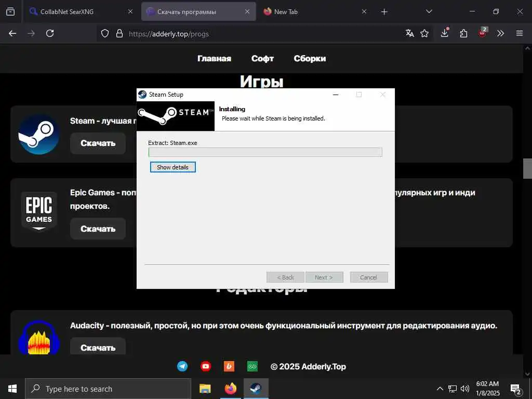Image resolution: width=532 pixels, height=399 pixels.
Task: Open the tracking protection shield icon
Action: [105, 33]
